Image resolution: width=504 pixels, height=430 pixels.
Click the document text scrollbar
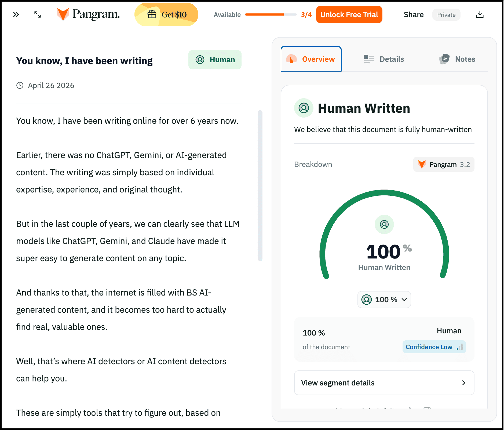tap(260, 185)
